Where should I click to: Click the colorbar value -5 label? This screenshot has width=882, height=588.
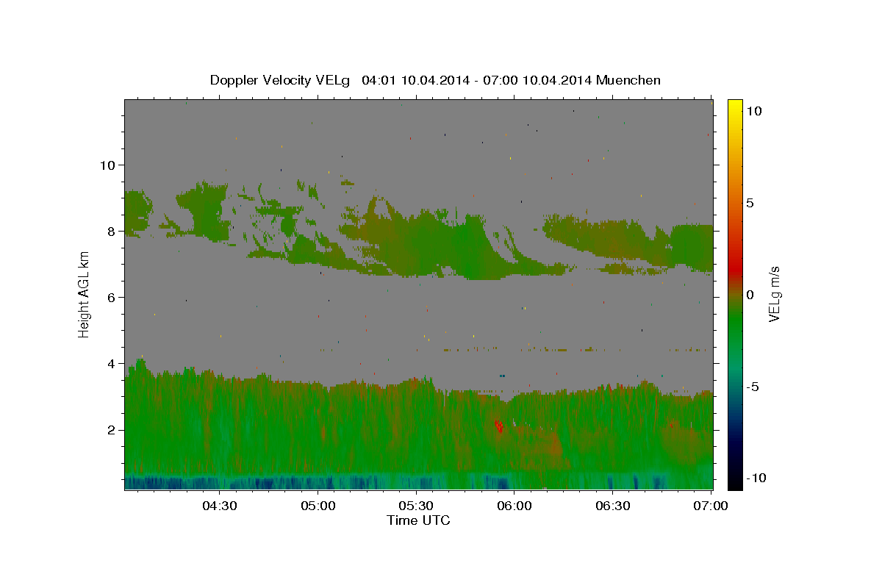(x=752, y=387)
